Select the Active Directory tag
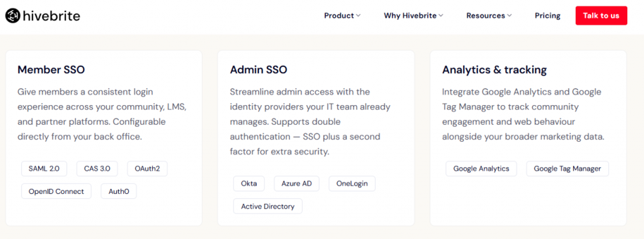644x239 pixels. pos(268,206)
